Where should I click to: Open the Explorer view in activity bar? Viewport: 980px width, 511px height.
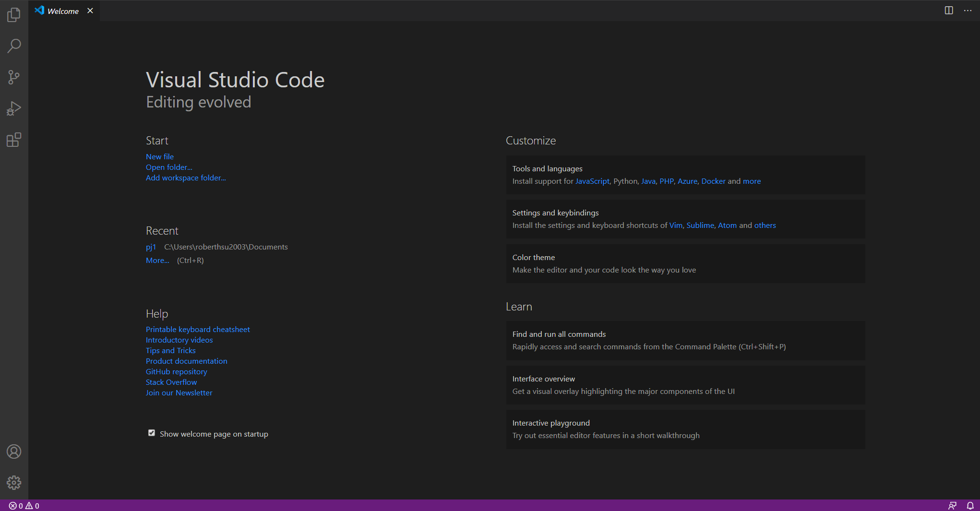[x=14, y=15]
